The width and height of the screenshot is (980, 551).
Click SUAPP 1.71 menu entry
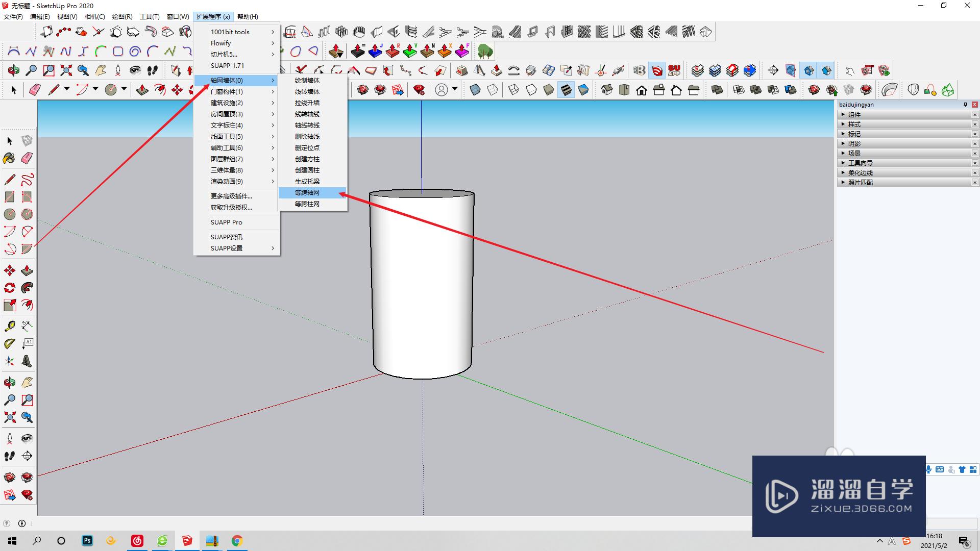(237, 66)
